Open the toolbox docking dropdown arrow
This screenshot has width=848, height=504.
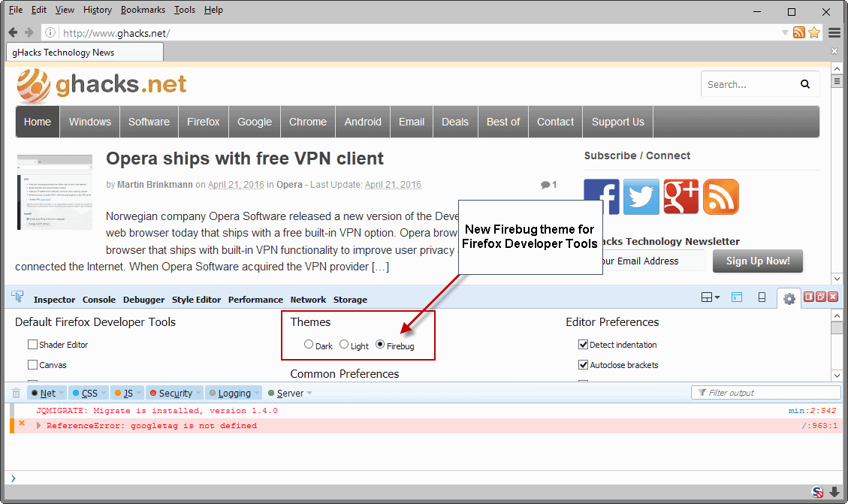(716, 297)
